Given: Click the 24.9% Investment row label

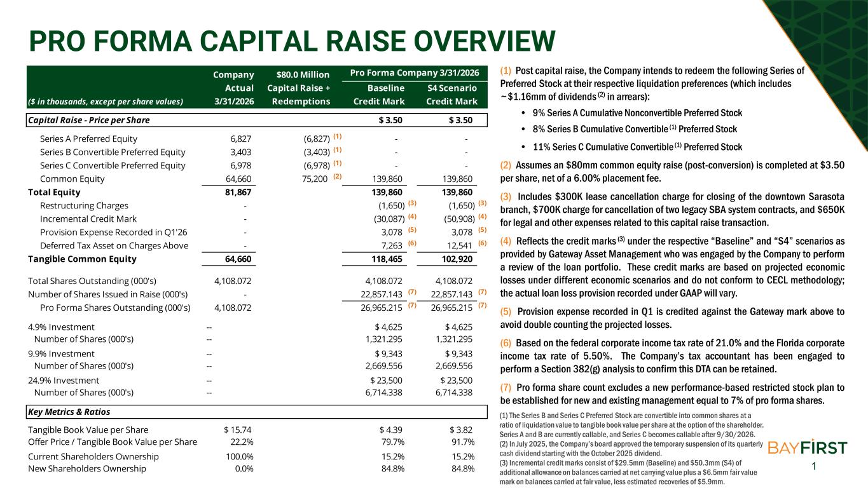Looking at the screenshot, I should point(64,381).
